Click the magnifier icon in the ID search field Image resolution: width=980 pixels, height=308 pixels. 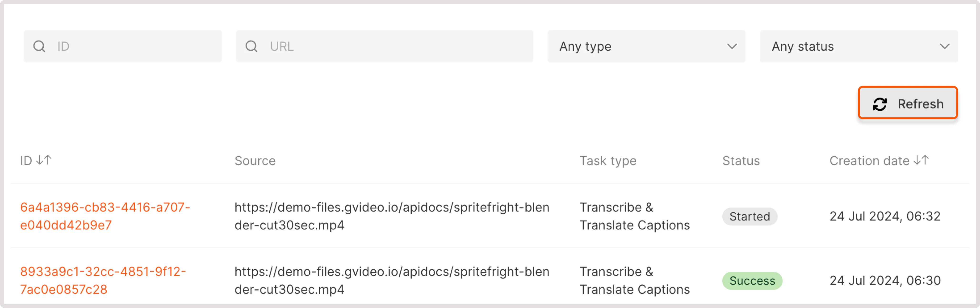click(x=40, y=46)
